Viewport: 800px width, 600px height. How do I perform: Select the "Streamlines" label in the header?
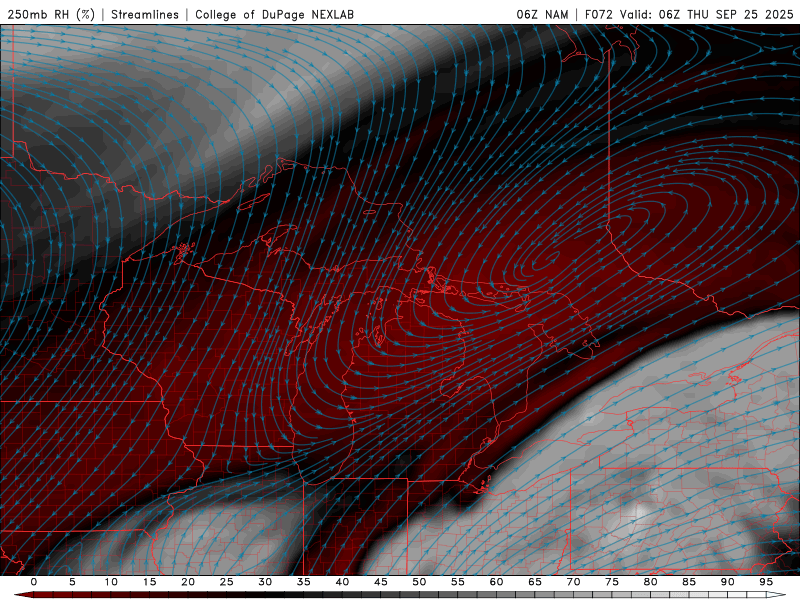point(145,14)
